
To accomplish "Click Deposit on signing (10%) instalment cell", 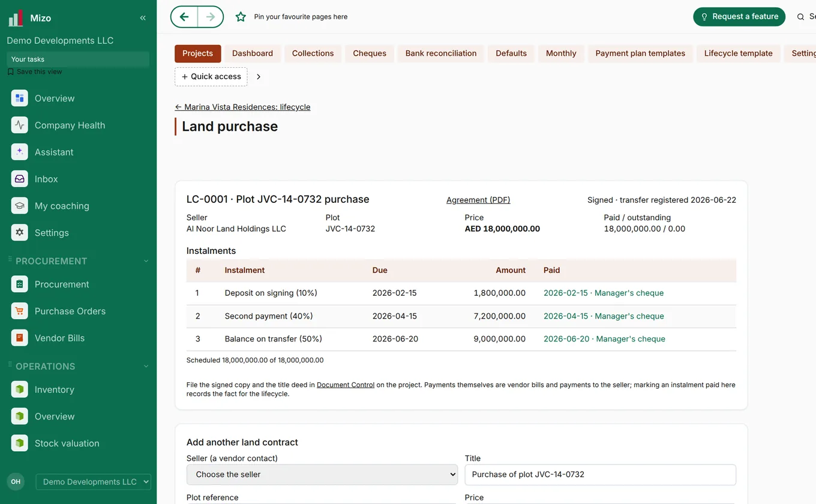I will point(271,293).
